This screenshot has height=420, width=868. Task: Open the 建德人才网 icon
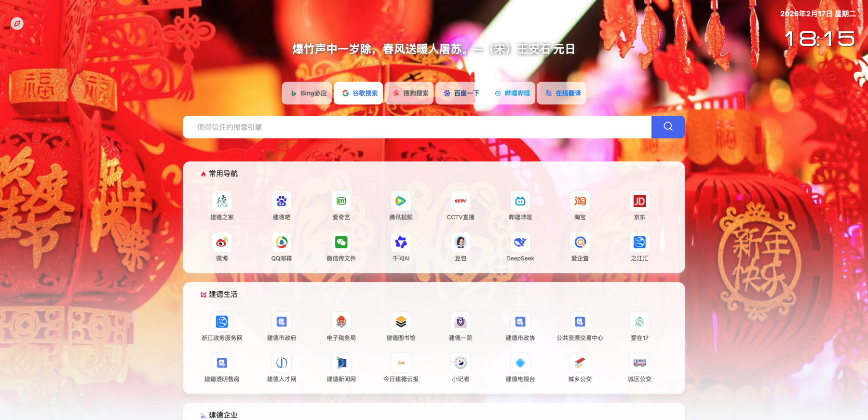pos(282,363)
